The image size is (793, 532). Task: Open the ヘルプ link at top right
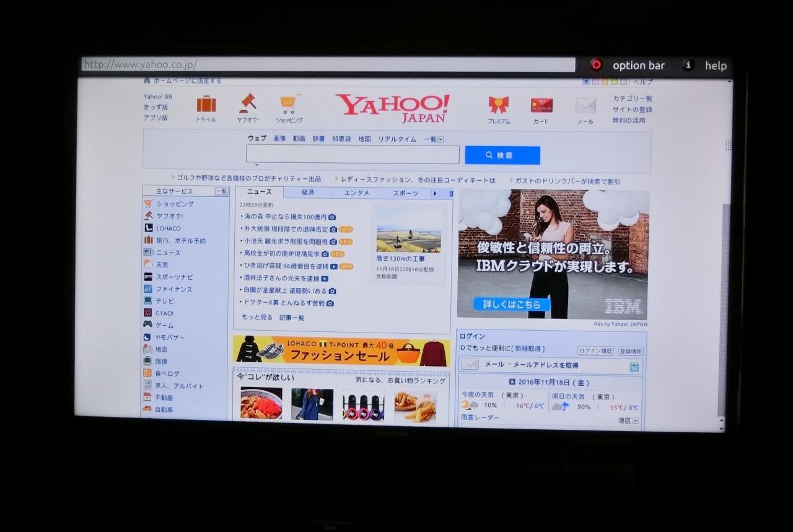pos(642,82)
